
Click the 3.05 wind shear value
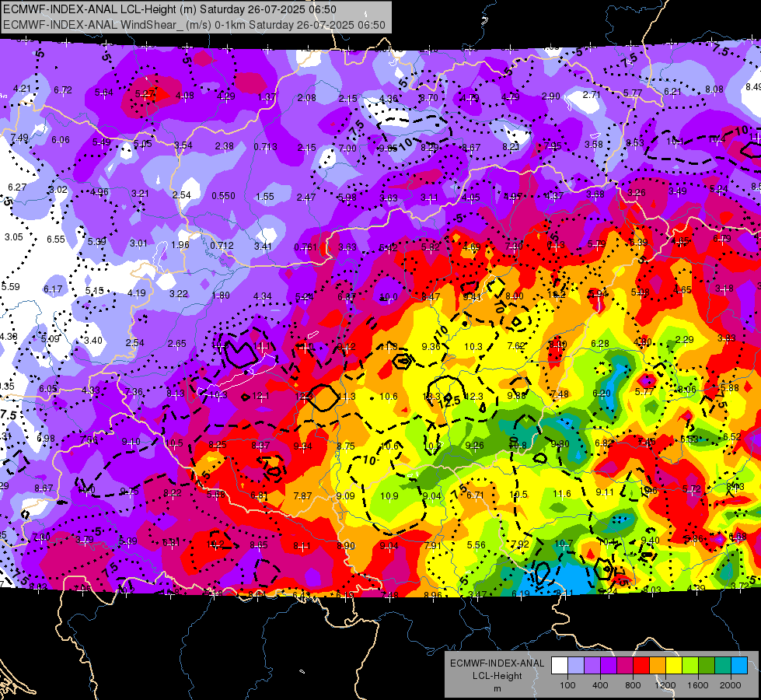[13, 237]
